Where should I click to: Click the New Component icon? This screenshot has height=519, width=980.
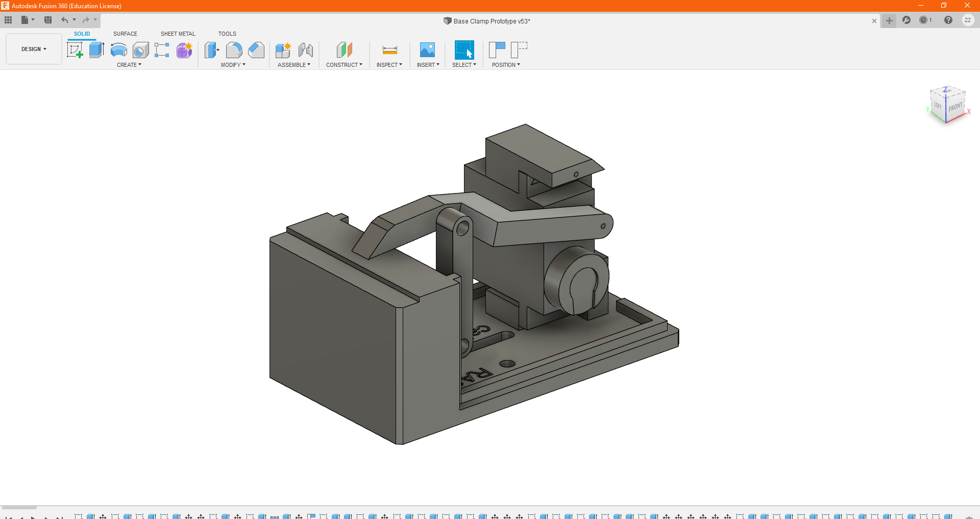tap(283, 50)
